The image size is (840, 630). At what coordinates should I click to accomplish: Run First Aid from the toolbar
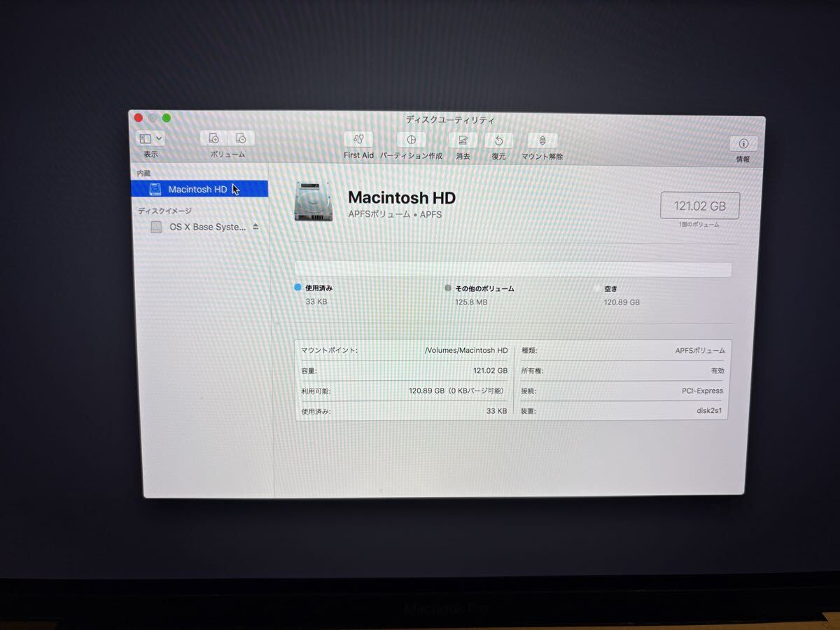pyautogui.click(x=358, y=140)
